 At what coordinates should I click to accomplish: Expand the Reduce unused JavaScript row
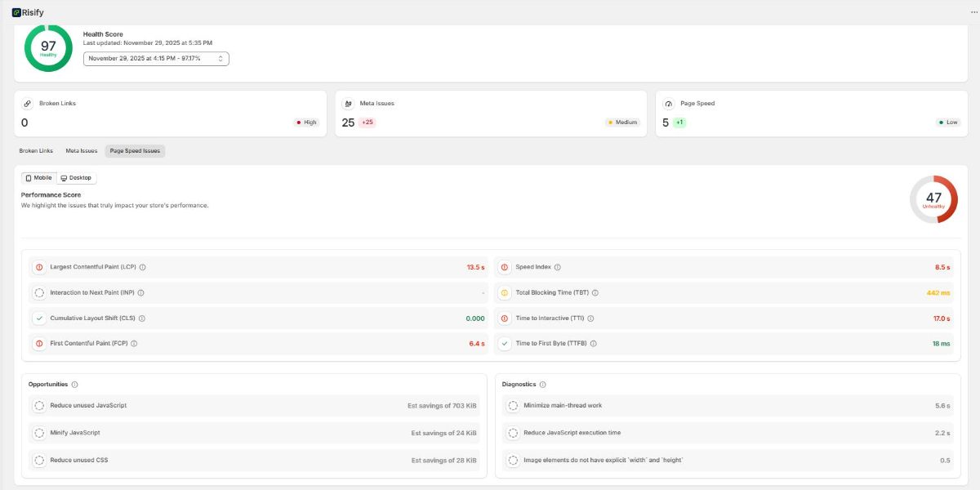coord(253,406)
